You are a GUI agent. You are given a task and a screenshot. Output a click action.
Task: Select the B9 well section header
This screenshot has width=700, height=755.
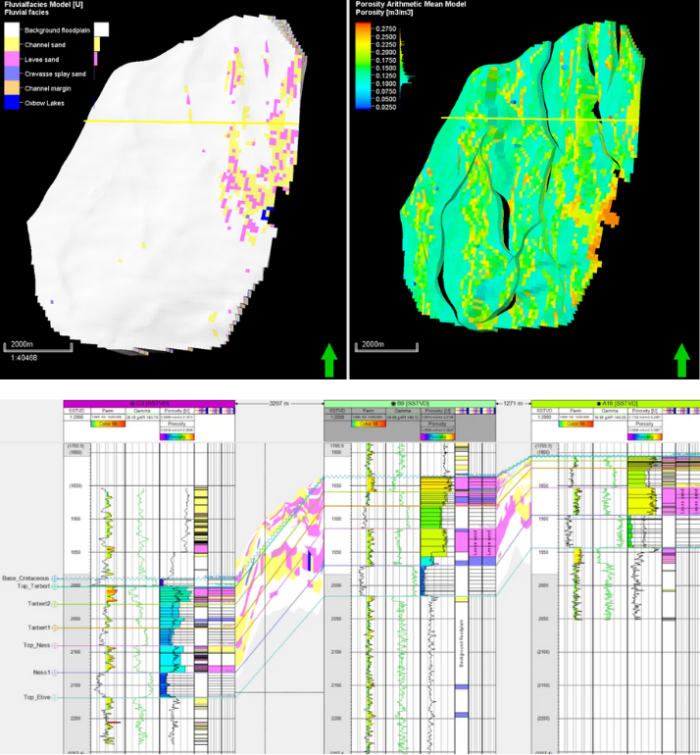(x=411, y=403)
